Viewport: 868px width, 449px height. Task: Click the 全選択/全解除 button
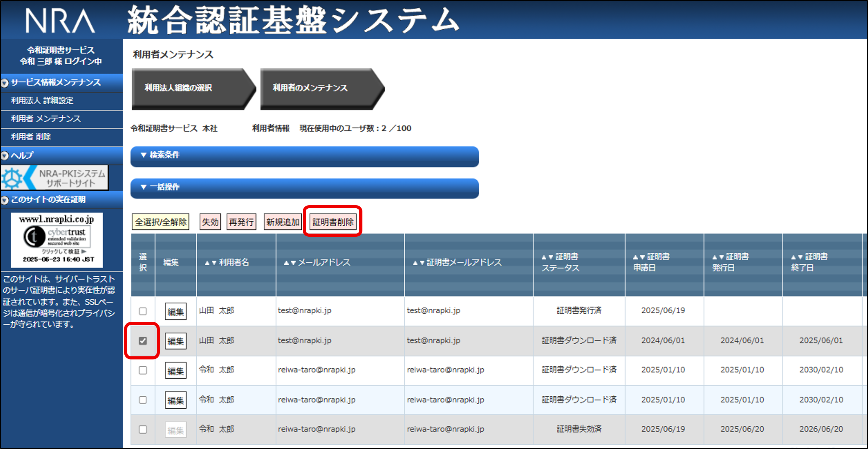pos(160,222)
